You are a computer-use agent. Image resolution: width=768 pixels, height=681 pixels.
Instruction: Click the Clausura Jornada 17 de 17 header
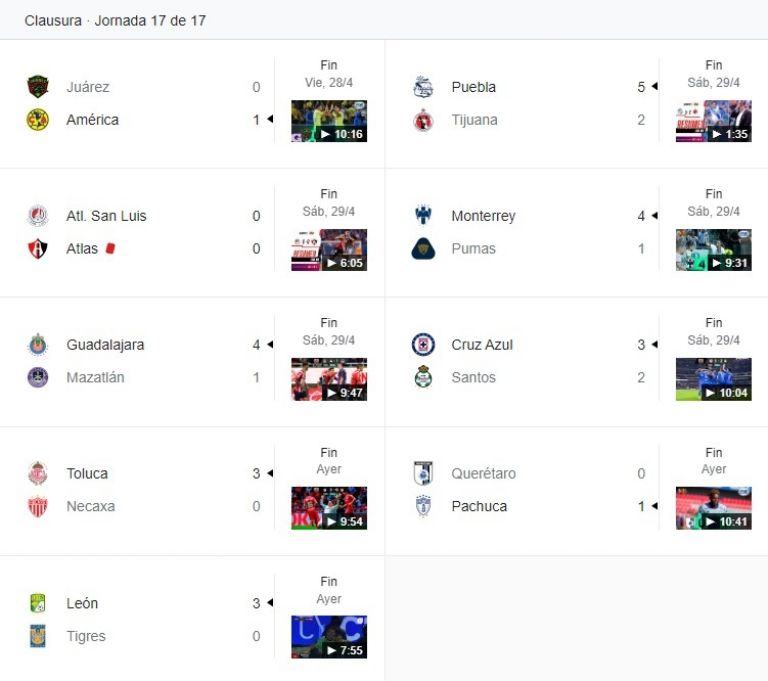(x=115, y=21)
